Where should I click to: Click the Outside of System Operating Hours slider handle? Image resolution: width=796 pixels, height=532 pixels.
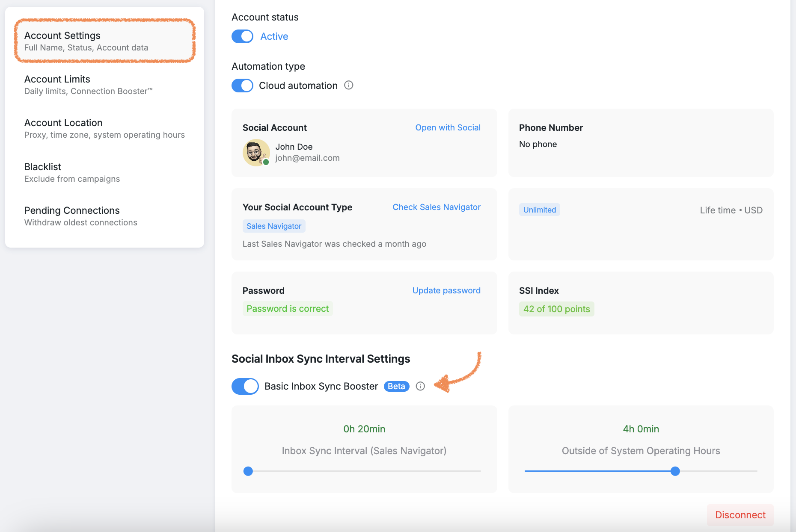point(675,471)
